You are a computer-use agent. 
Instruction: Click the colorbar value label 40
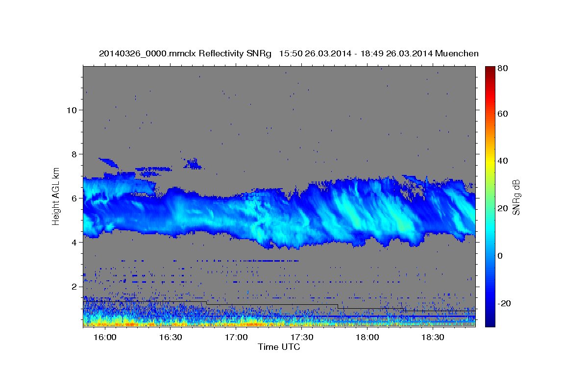point(503,161)
